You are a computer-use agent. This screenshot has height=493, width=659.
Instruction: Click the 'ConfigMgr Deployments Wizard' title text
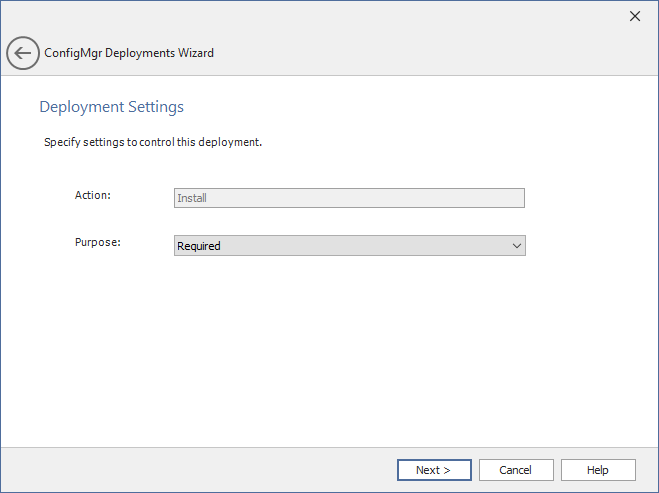pyautogui.click(x=129, y=53)
